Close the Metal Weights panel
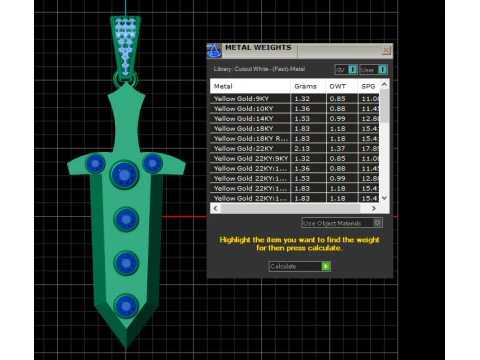Screen dimensions: 480x360 [x=386, y=50]
